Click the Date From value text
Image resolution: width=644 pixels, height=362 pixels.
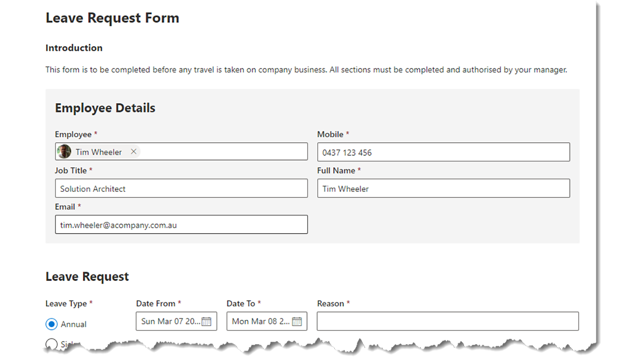coord(171,321)
